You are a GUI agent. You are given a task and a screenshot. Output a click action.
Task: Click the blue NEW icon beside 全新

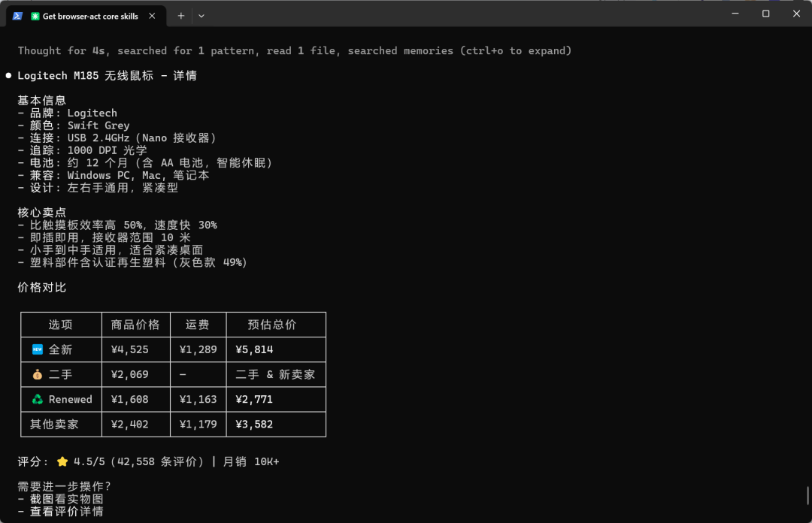point(38,349)
